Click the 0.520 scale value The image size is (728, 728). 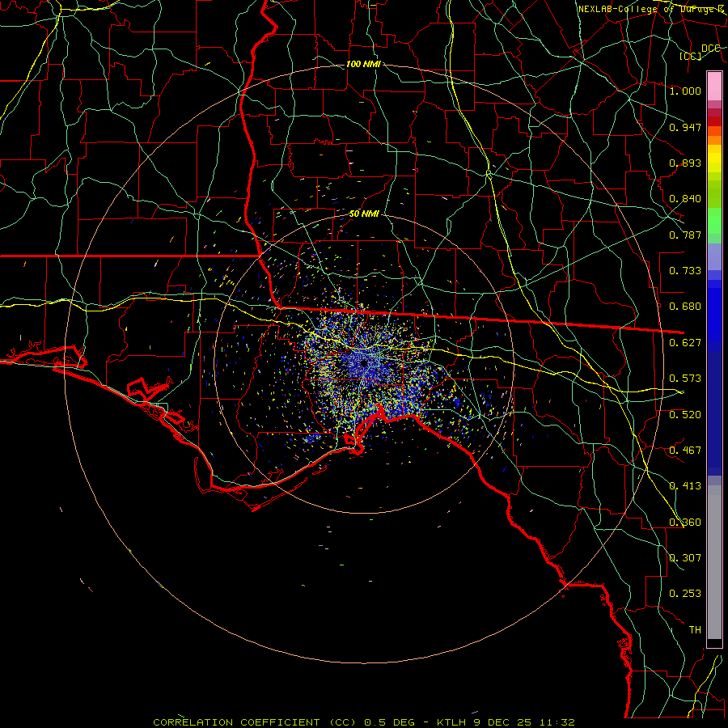click(685, 415)
